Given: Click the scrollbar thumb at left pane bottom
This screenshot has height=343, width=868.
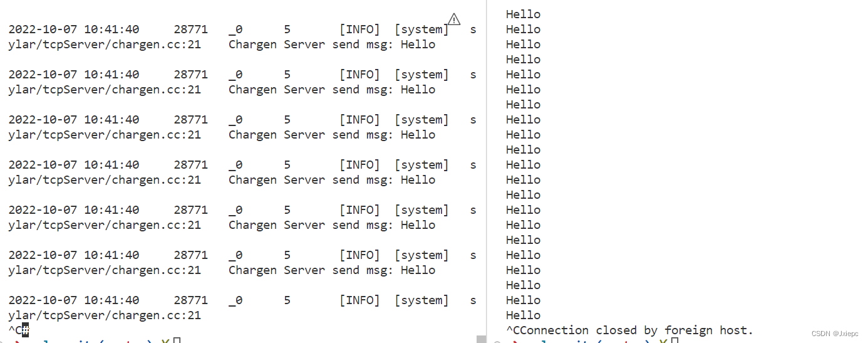Looking at the screenshot, I should click(x=481, y=339).
